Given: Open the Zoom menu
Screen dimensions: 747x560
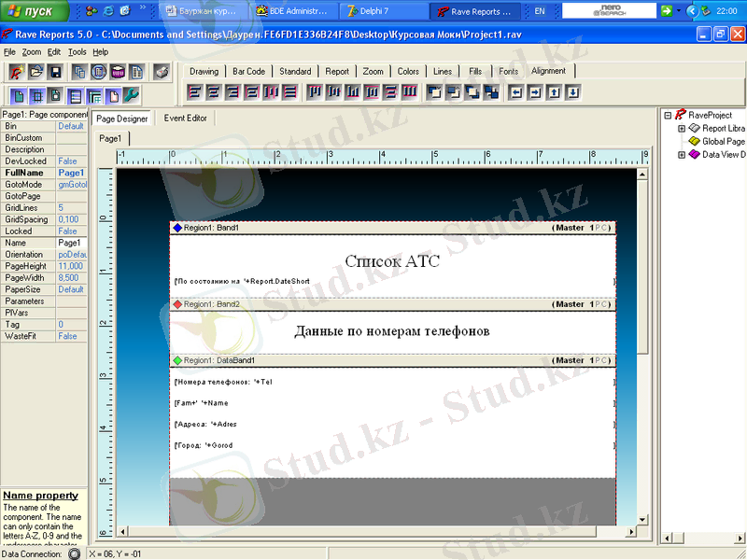Looking at the screenshot, I should click(32, 52).
